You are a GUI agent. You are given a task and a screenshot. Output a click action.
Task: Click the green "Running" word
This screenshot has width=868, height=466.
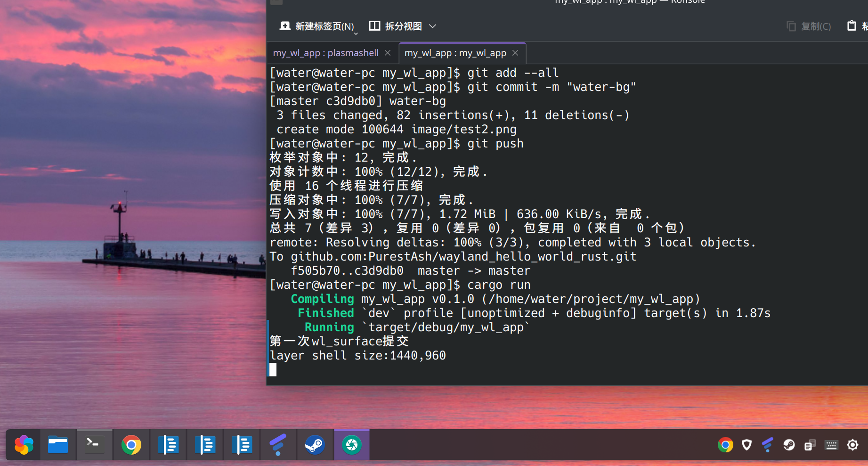tap(329, 327)
